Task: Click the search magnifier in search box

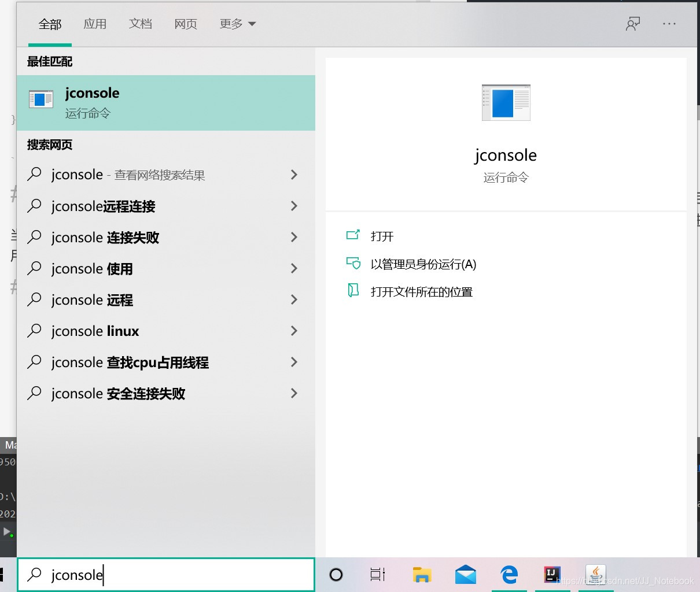Action: (35, 574)
